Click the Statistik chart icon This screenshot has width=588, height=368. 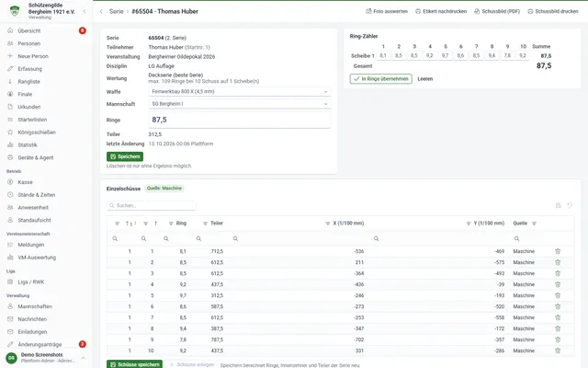click(10, 144)
